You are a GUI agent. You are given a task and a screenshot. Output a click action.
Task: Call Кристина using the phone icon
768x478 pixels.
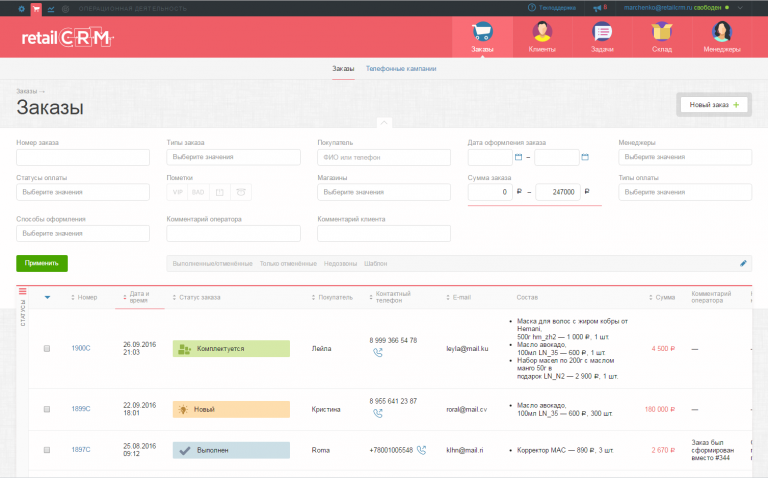378,413
